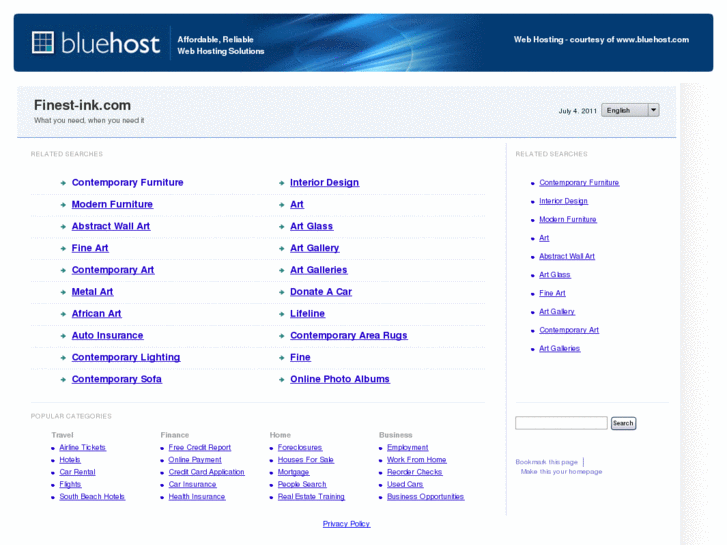
Task: Open sidebar Contemporary Art link
Action: tap(569, 330)
